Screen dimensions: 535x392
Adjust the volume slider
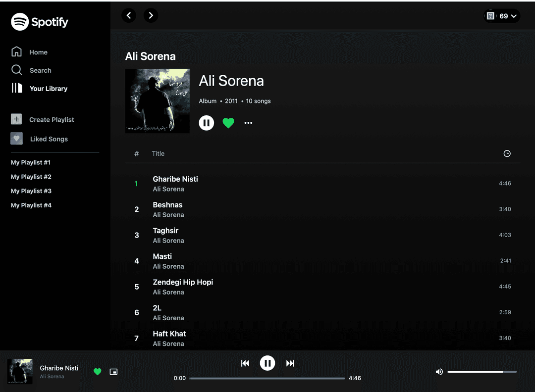click(x=481, y=372)
